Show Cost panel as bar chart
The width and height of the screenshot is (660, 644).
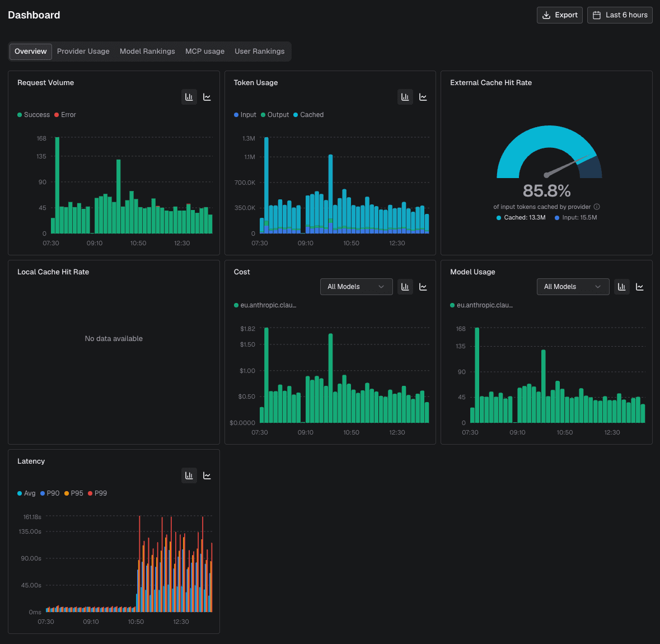(405, 287)
